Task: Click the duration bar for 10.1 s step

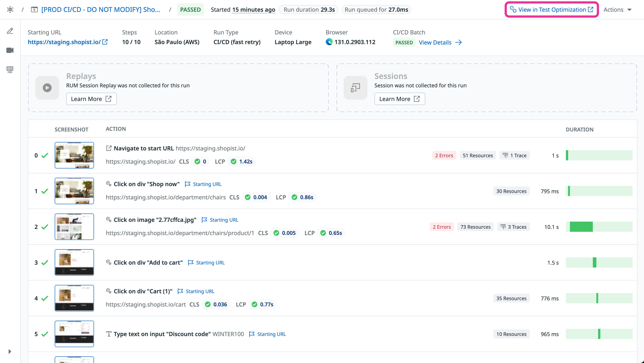Action: click(x=599, y=227)
